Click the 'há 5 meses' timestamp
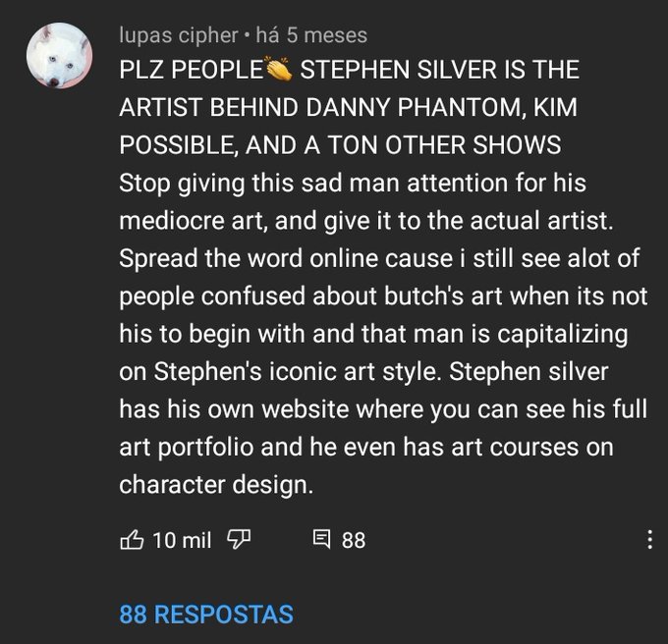The height and width of the screenshot is (644, 668). coord(311,35)
